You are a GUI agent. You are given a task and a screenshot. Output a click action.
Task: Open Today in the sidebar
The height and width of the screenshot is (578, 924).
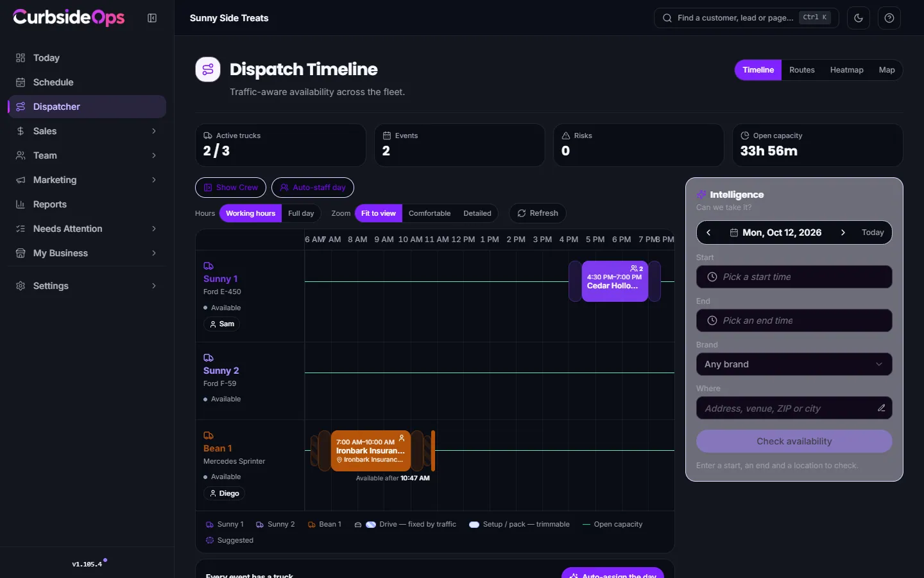pos(87,58)
